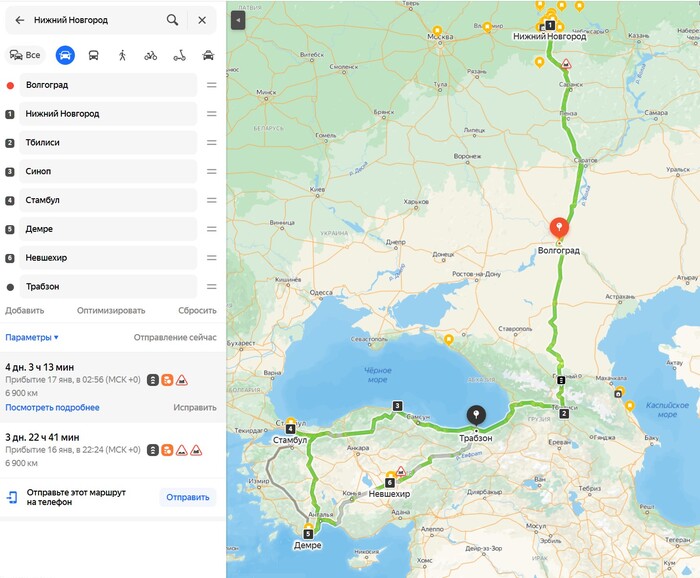Switch to public transport bus mode
The image size is (700, 578).
94,55
